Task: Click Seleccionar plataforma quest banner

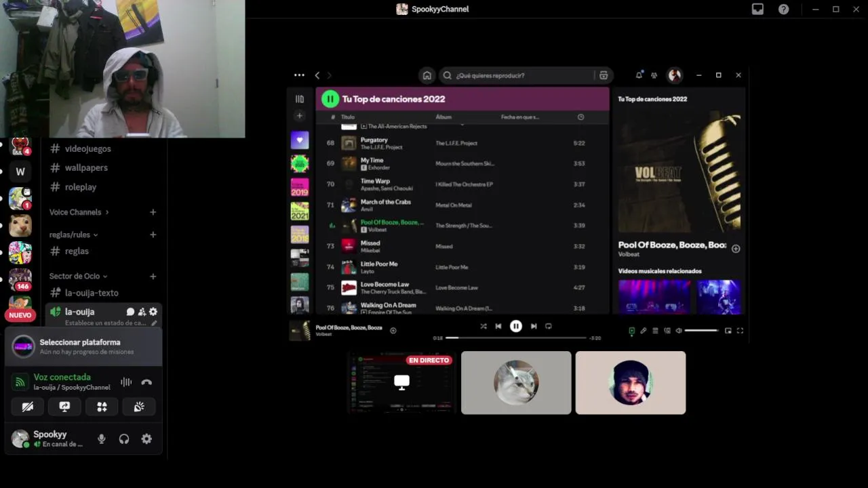Action: tap(83, 346)
